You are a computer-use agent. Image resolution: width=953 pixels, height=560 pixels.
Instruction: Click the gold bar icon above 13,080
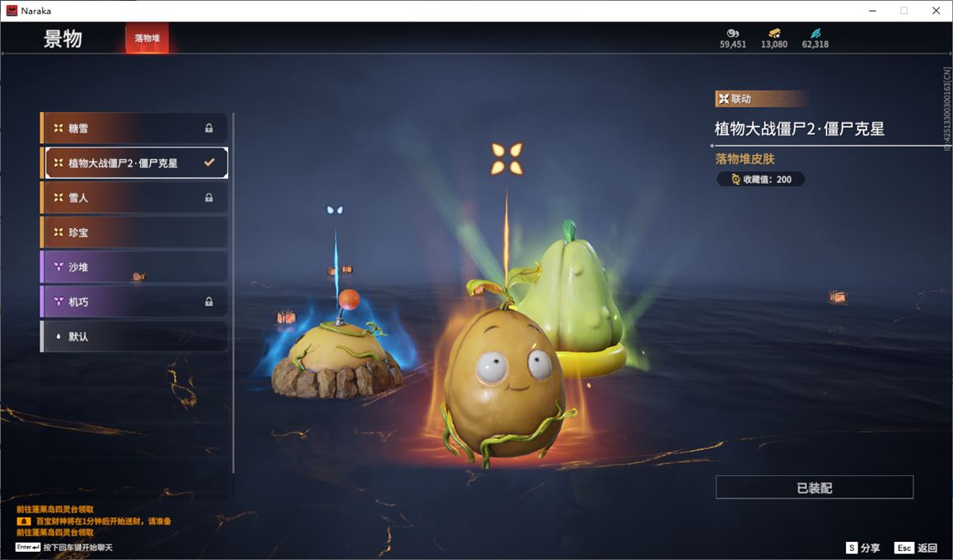774,34
